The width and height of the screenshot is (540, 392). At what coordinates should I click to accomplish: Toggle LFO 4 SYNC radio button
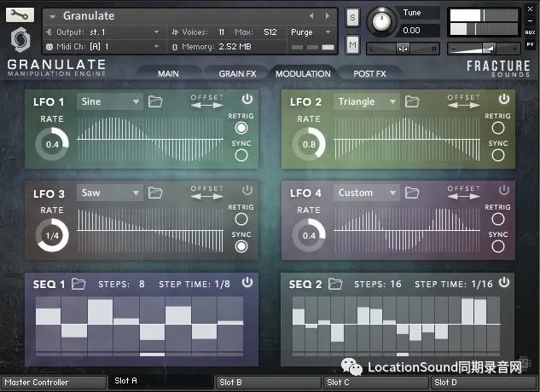click(x=498, y=246)
